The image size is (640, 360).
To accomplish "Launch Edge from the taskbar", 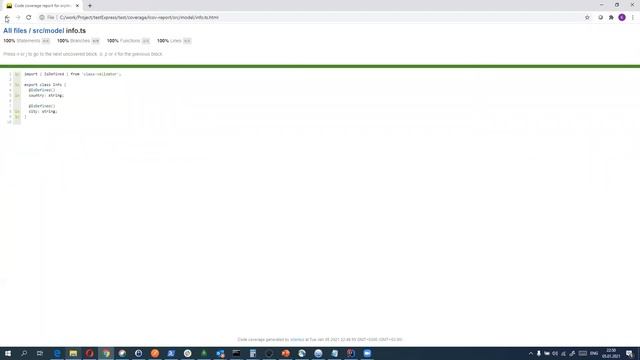I will pos(57,353).
